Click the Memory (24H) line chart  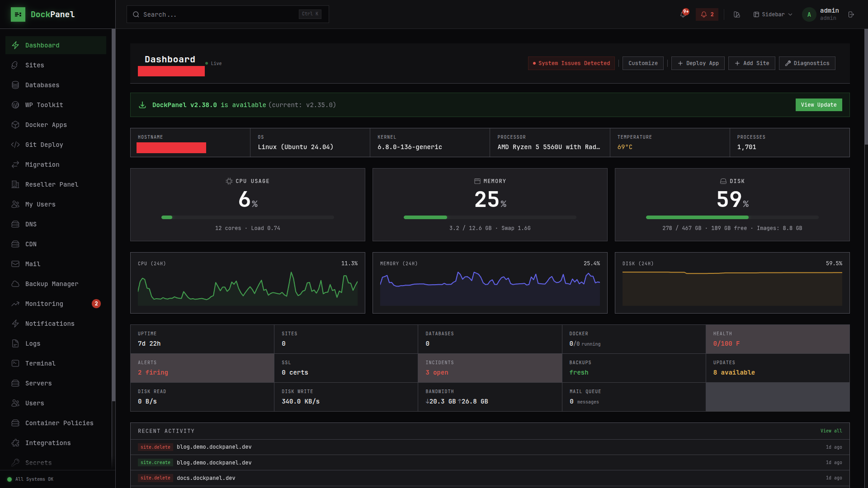coord(490,288)
